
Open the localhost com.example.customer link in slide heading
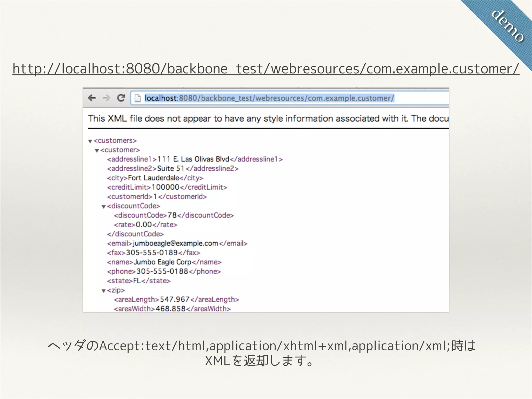[x=266, y=69]
